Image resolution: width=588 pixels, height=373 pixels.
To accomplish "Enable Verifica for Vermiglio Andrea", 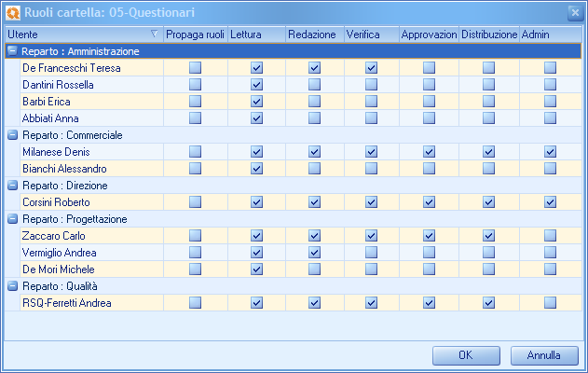I will pos(371,253).
